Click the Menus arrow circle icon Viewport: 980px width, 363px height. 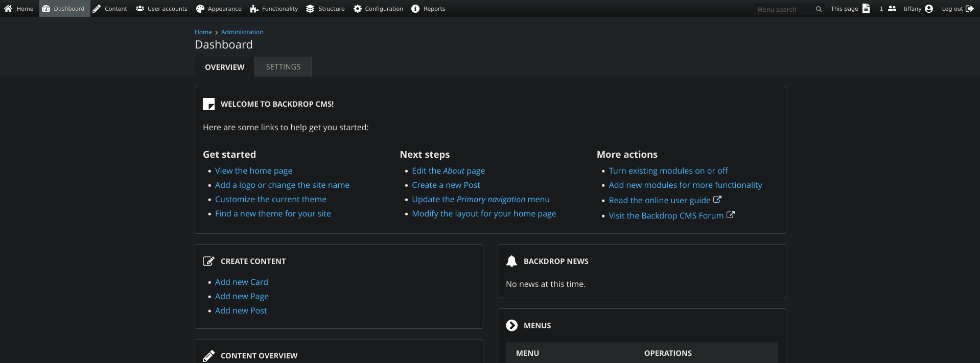coord(511,325)
